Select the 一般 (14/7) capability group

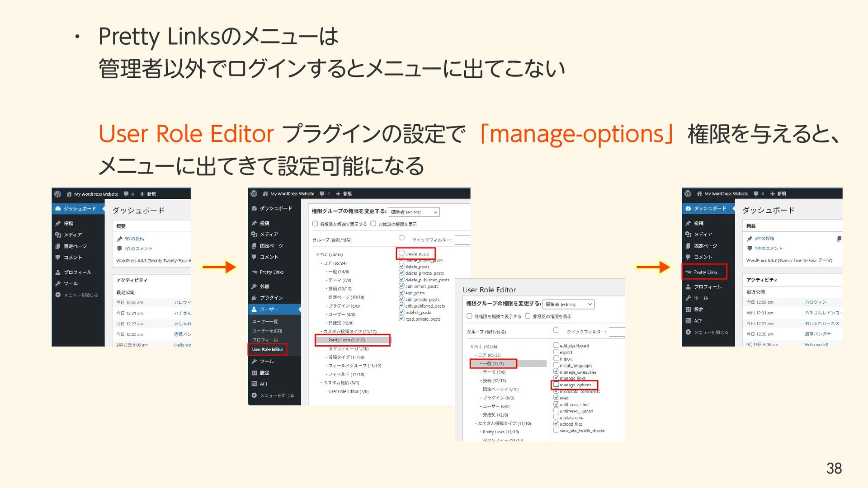point(492,363)
